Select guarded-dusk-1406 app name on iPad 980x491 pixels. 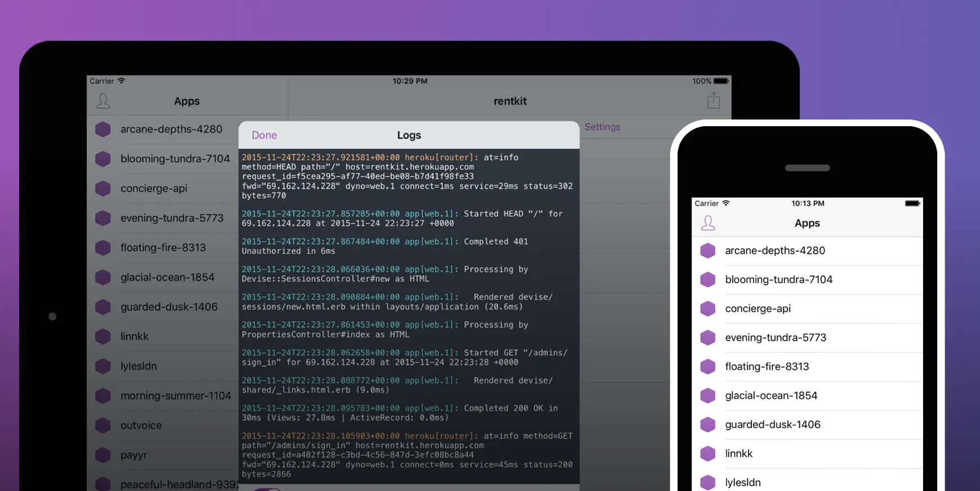coord(169,307)
